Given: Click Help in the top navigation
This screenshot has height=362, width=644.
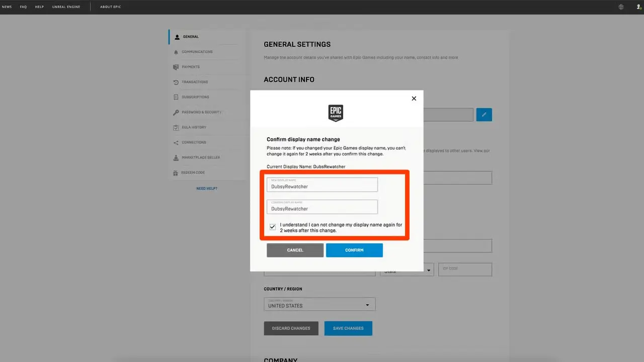Looking at the screenshot, I should pos(39,7).
